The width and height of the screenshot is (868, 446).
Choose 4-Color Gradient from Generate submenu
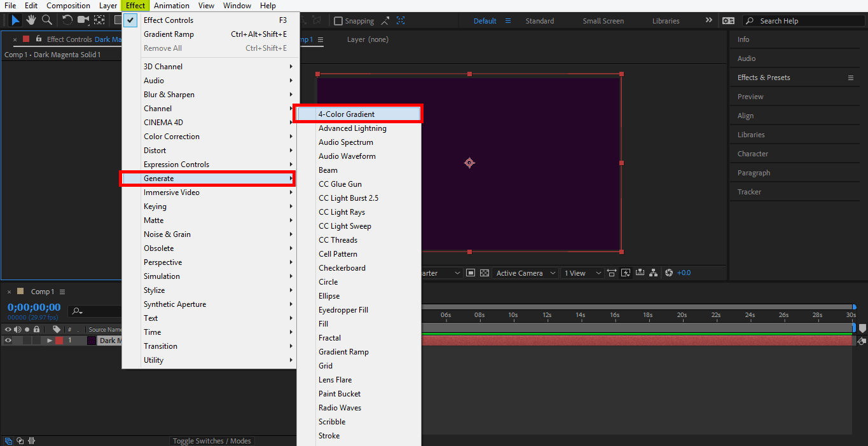point(347,114)
